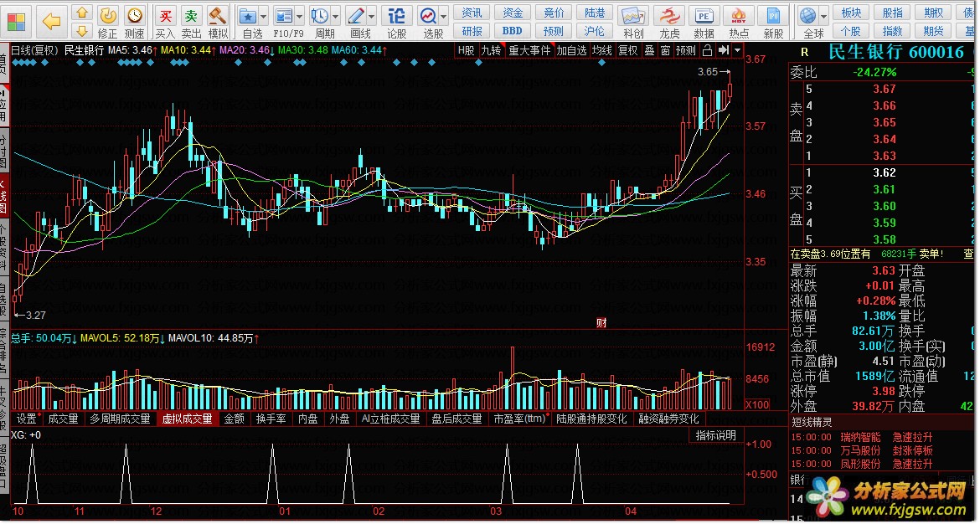Viewport: 980px width, 524px height.
Task: Select the 虚拟成交量 tab
Action: (x=188, y=419)
